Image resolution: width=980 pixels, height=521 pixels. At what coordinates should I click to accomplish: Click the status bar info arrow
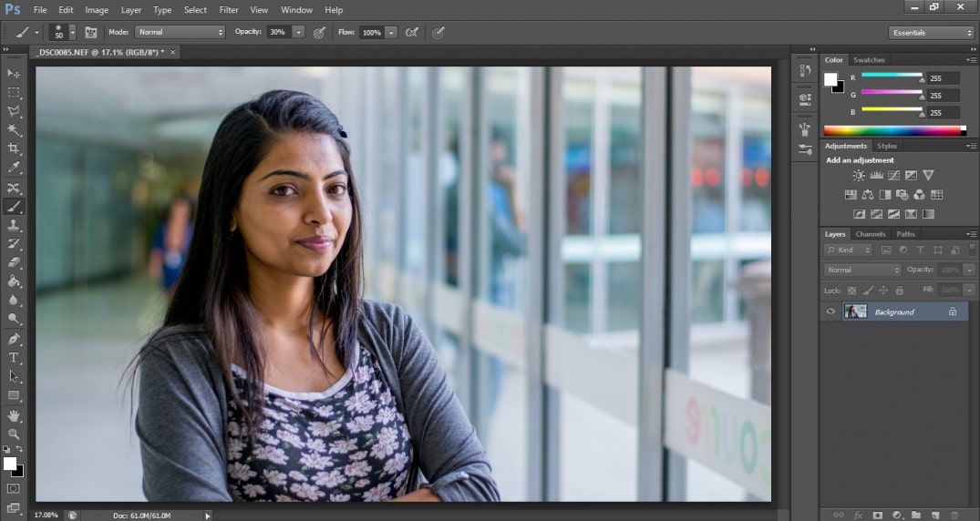[208, 516]
